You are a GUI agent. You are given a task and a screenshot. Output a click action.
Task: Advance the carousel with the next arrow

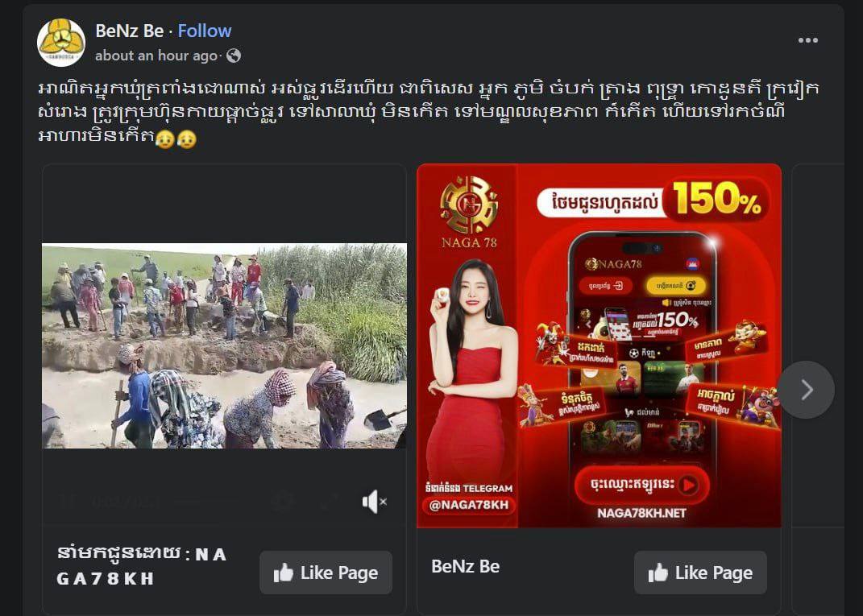point(806,390)
